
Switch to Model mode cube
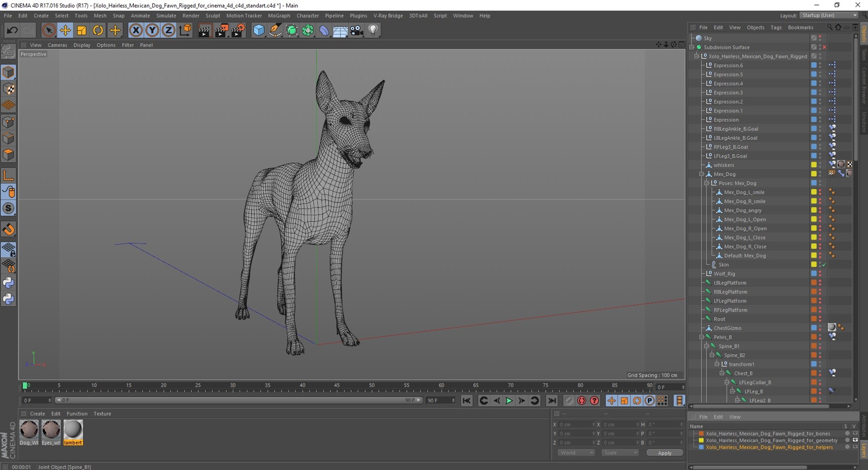(x=8, y=72)
